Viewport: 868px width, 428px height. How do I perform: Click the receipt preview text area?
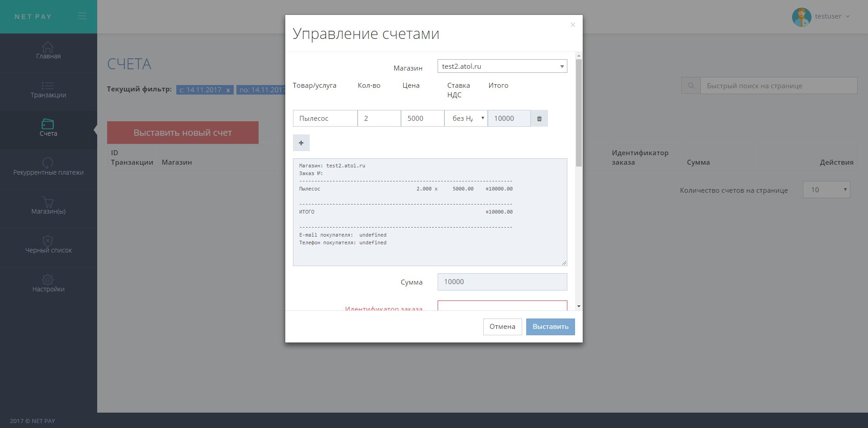[430, 212]
